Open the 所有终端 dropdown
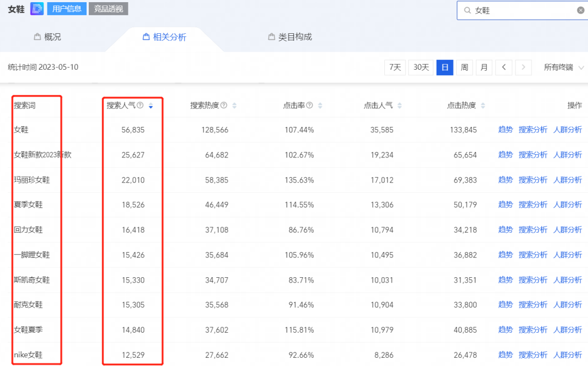The image size is (588, 366). 563,68
